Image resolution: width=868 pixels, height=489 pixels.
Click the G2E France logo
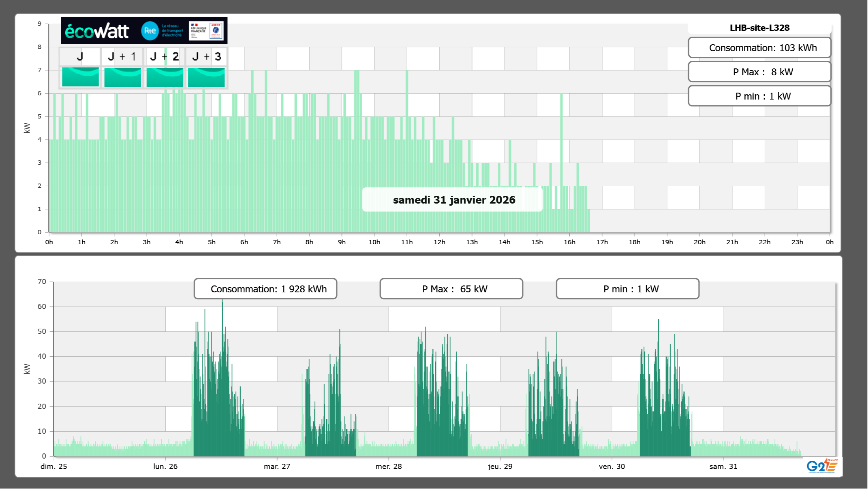pos(822,466)
